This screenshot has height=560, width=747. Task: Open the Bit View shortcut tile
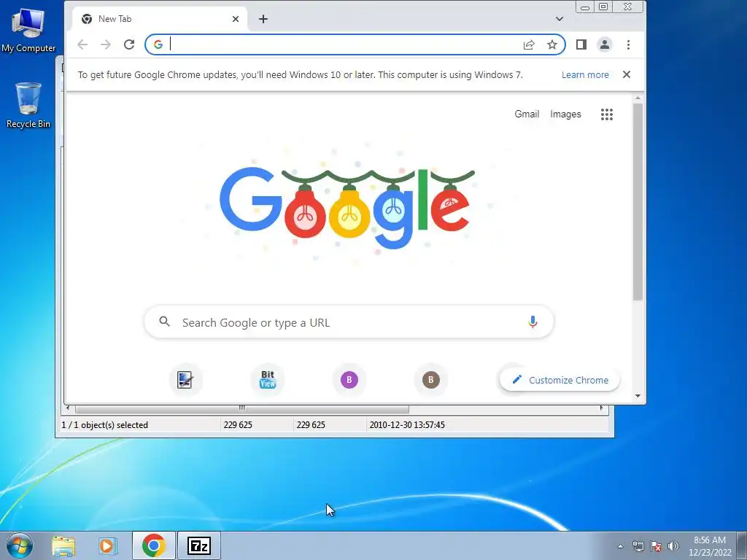[x=267, y=379]
